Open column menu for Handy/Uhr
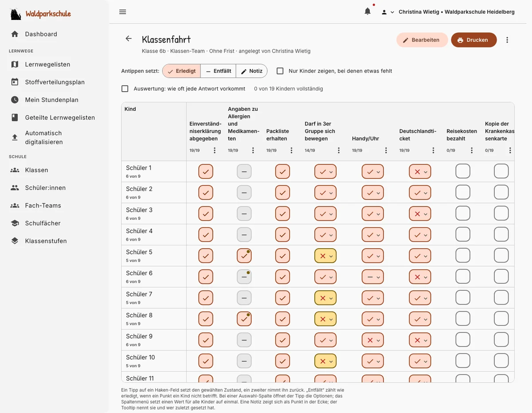Image resolution: width=532 pixels, height=413 pixels. tap(386, 150)
